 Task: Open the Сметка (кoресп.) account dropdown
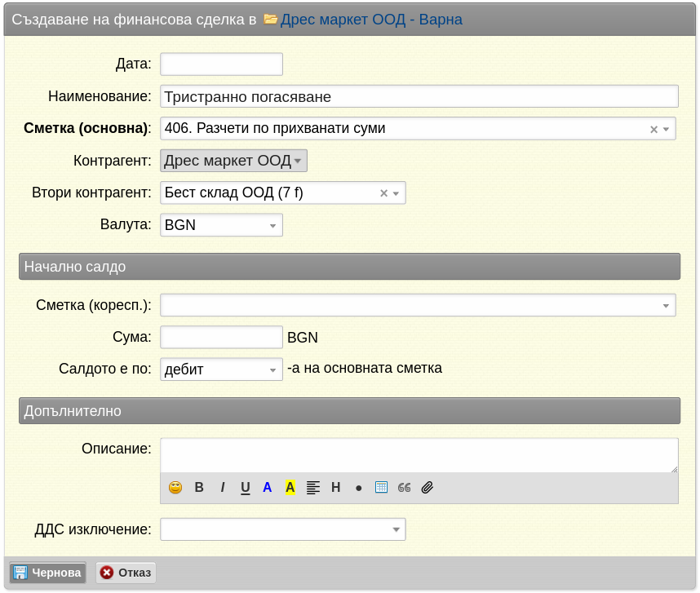tap(418, 305)
